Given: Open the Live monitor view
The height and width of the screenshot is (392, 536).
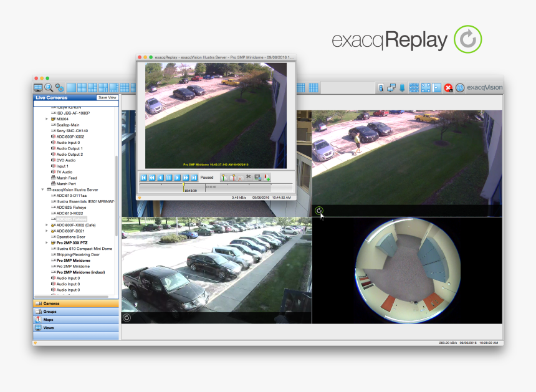Looking at the screenshot, I should point(38,88).
